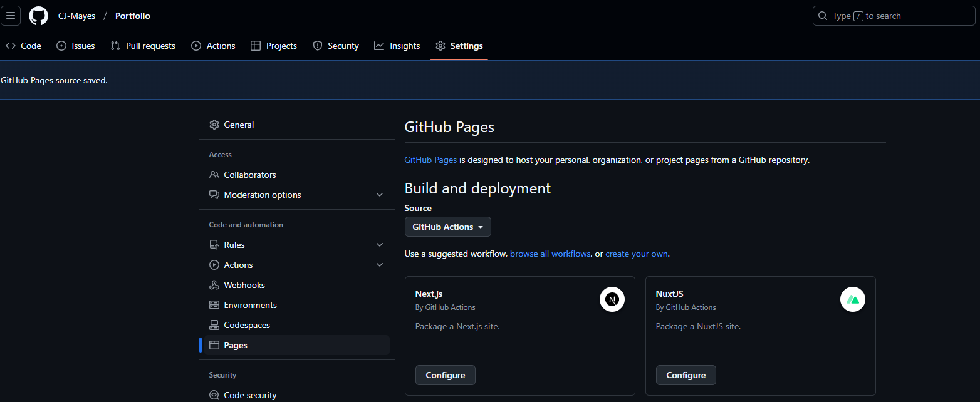980x402 pixels.
Task: Open Codespaces settings in sidebar
Action: (x=247, y=325)
